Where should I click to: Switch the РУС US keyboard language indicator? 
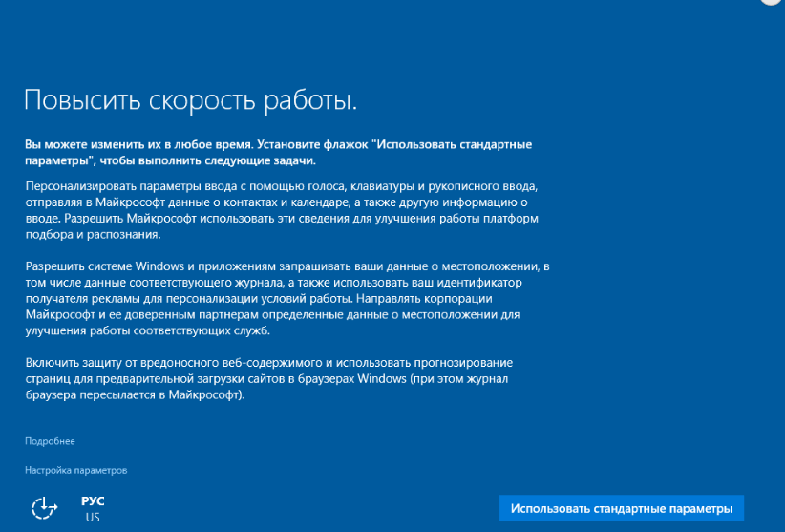[x=93, y=509]
